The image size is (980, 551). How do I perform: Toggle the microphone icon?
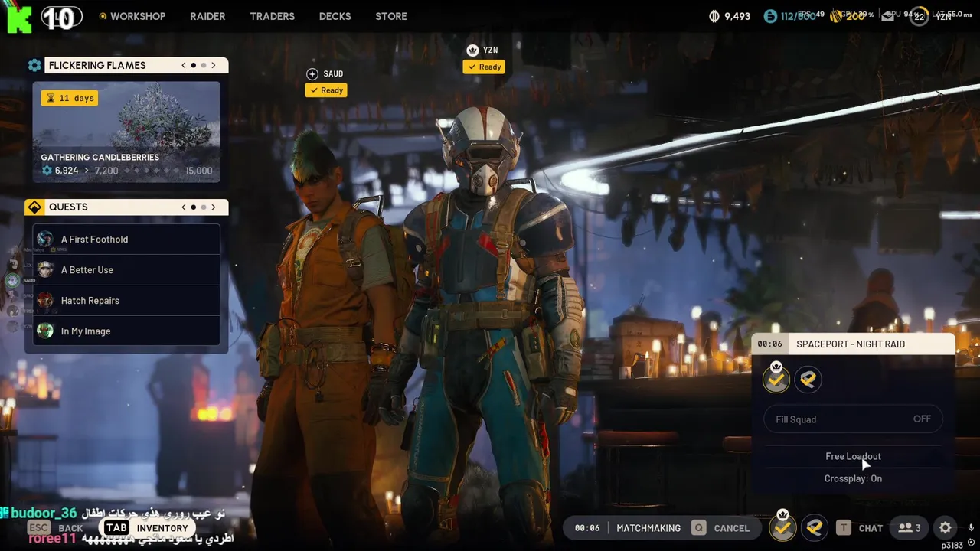(x=971, y=527)
